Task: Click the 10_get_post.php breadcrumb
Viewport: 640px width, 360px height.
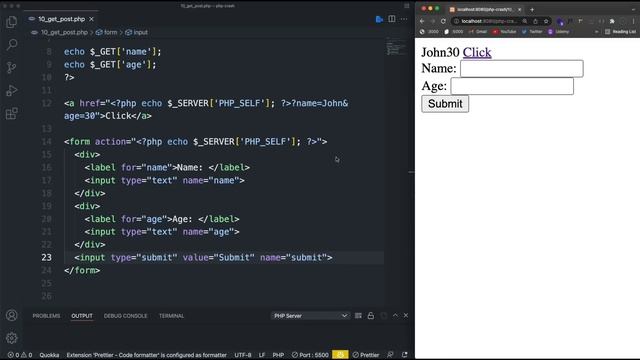Action: (64, 32)
